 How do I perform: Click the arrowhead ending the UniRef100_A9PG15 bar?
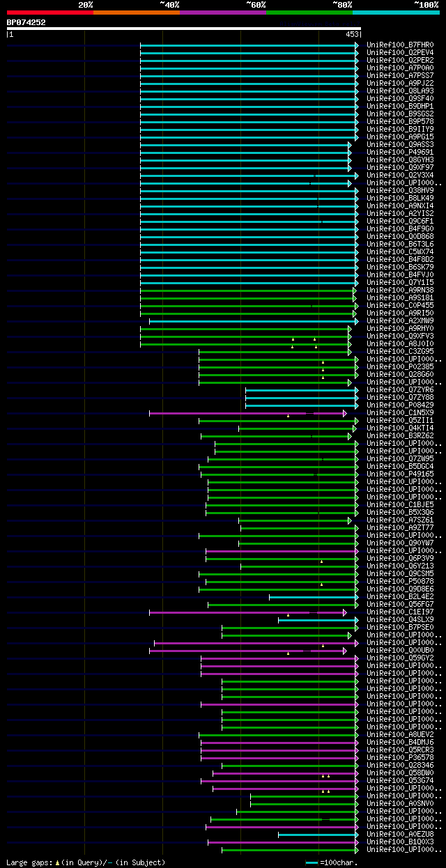(x=357, y=137)
